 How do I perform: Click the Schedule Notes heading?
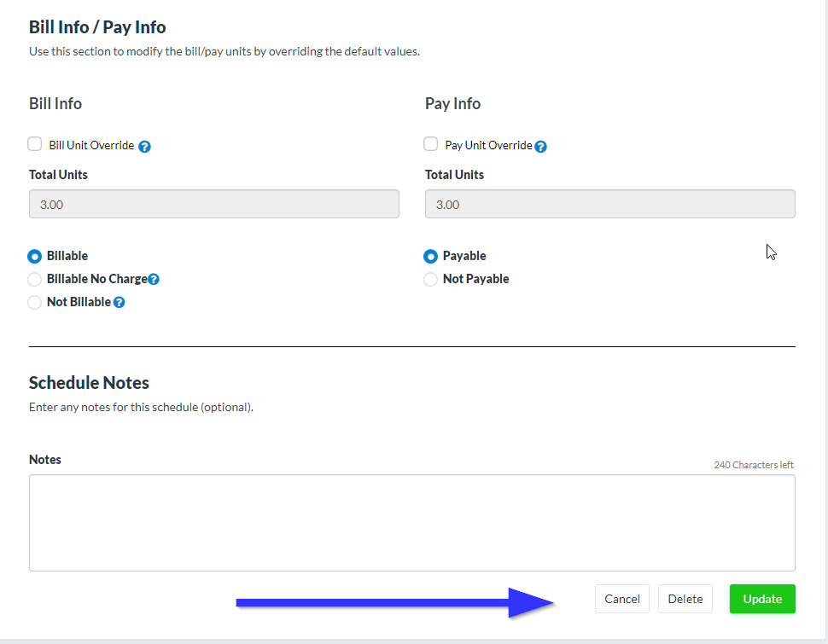89,382
